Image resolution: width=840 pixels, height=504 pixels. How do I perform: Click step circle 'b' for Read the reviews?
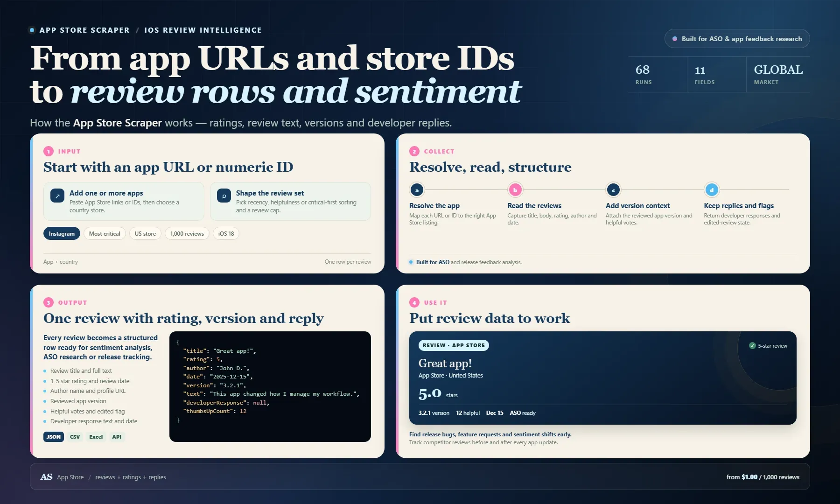pyautogui.click(x=515, y=190)
